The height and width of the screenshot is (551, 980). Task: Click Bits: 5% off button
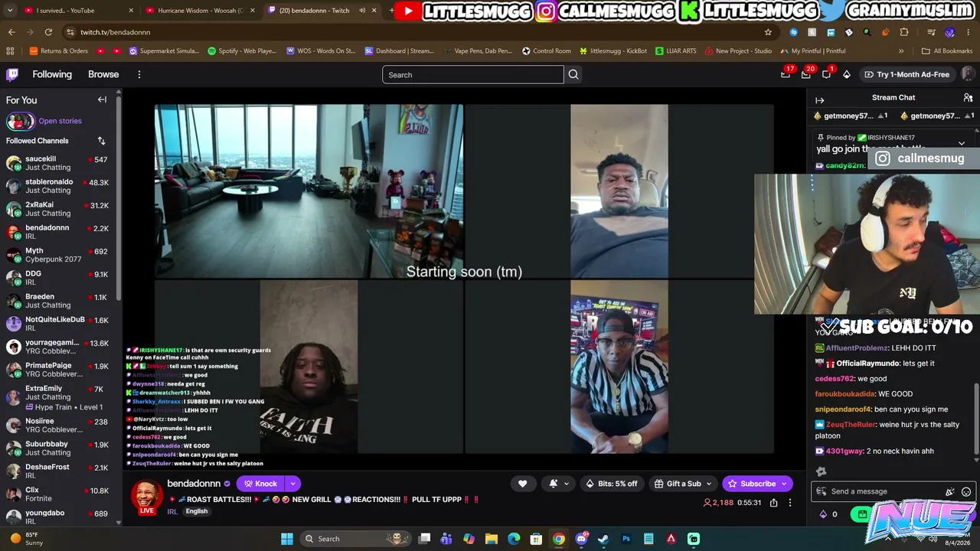coord(611,484)
